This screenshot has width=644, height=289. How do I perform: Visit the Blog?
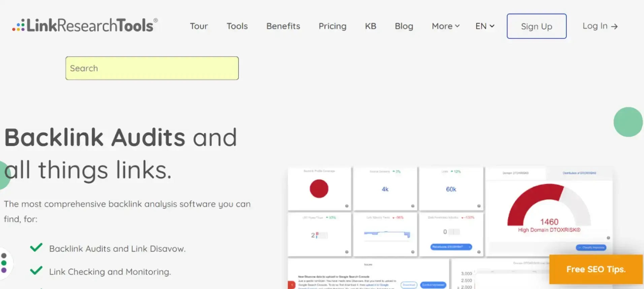(x=404, y=26)
